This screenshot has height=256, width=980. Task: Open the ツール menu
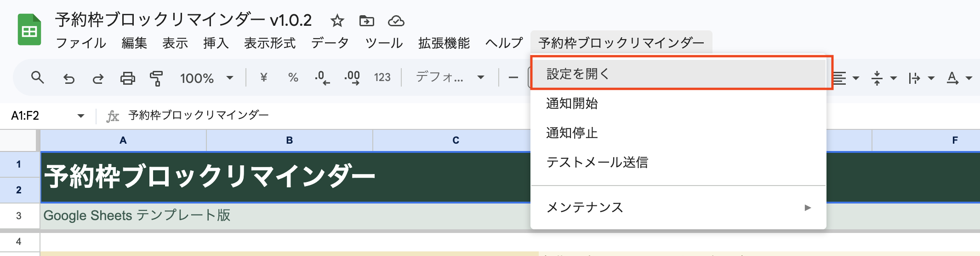(x=384, y=43)
